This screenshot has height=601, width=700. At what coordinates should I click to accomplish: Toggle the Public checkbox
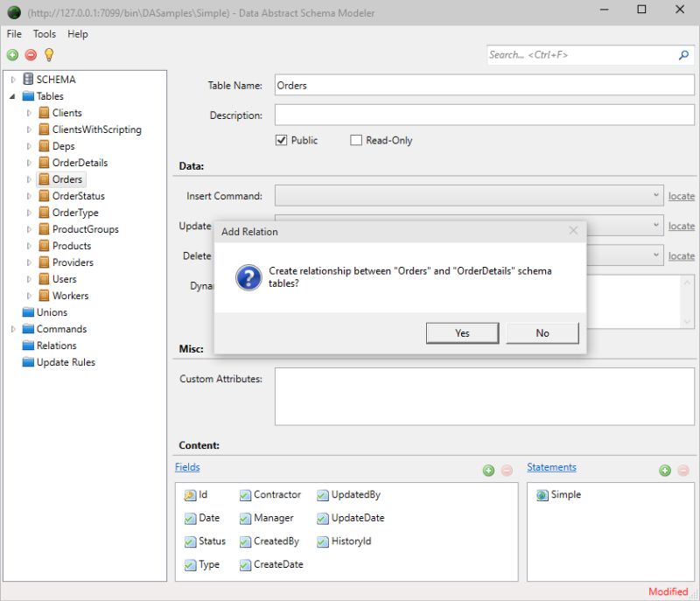click(x=281, y=140)
